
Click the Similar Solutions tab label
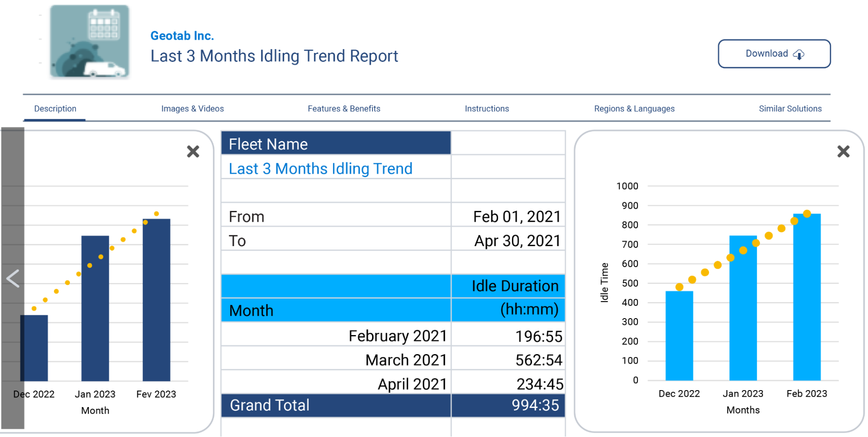[790, 108]
